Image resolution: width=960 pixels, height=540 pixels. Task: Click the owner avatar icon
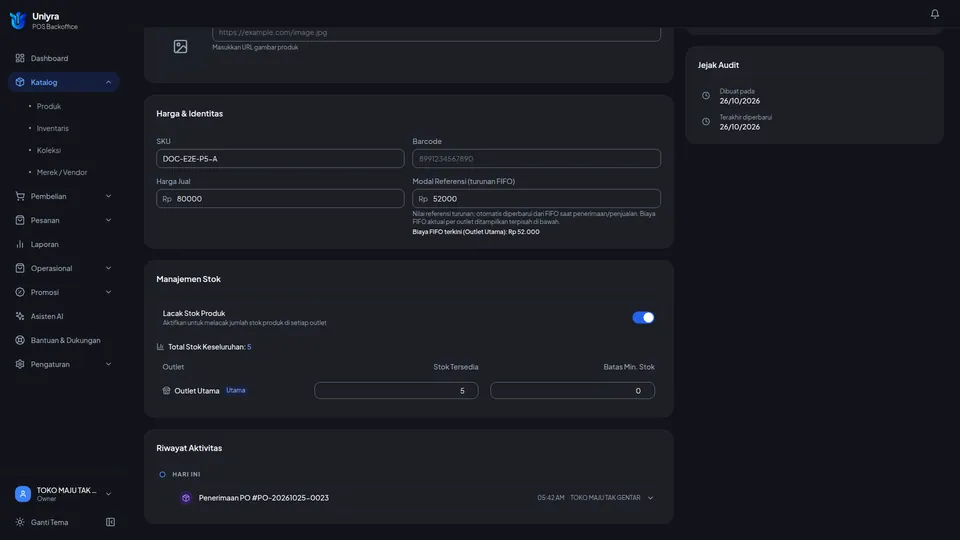[23, 493]
